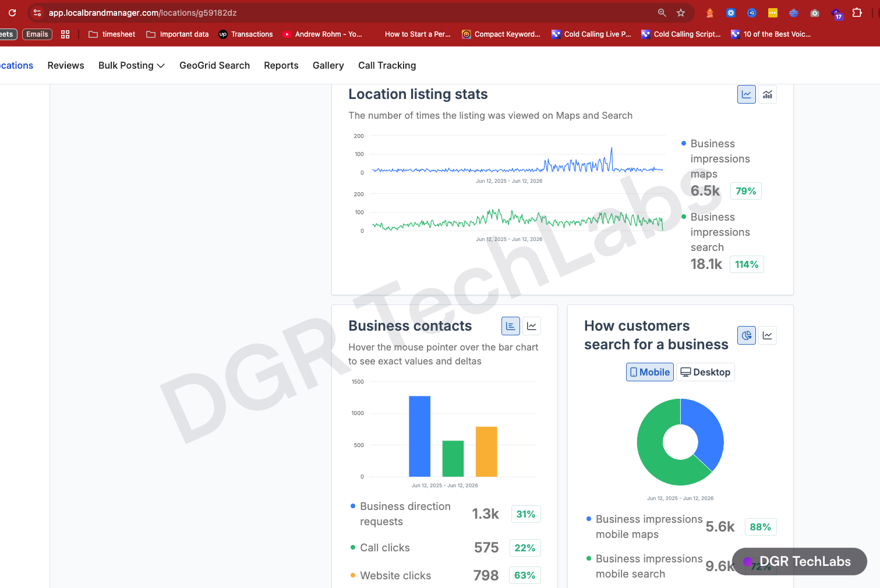
Task: Click the 6.5k maps impressions value
Action: click(x=705, y=191)
